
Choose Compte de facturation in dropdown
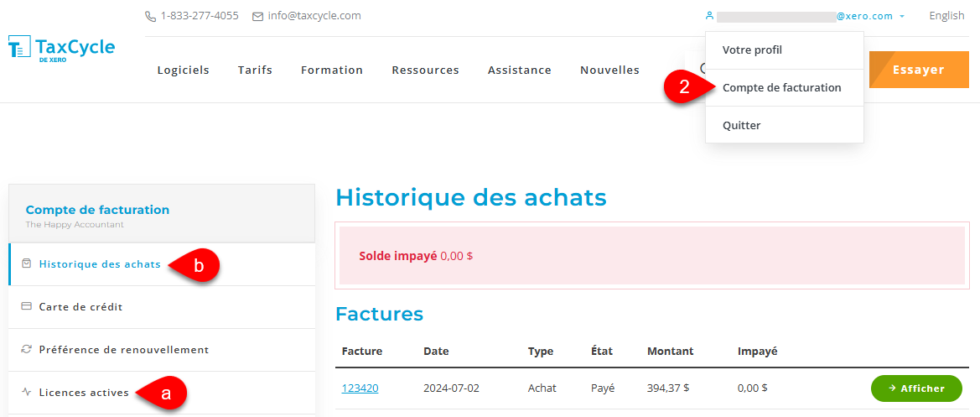coord(781,87)
